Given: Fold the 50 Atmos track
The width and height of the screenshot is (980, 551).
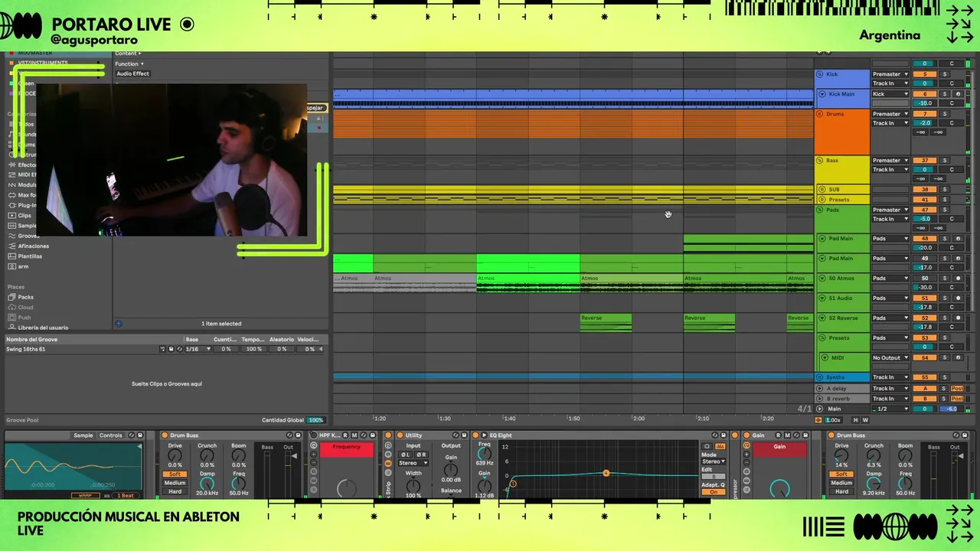Looking at the screenshot, I should [x=822, y=279].
